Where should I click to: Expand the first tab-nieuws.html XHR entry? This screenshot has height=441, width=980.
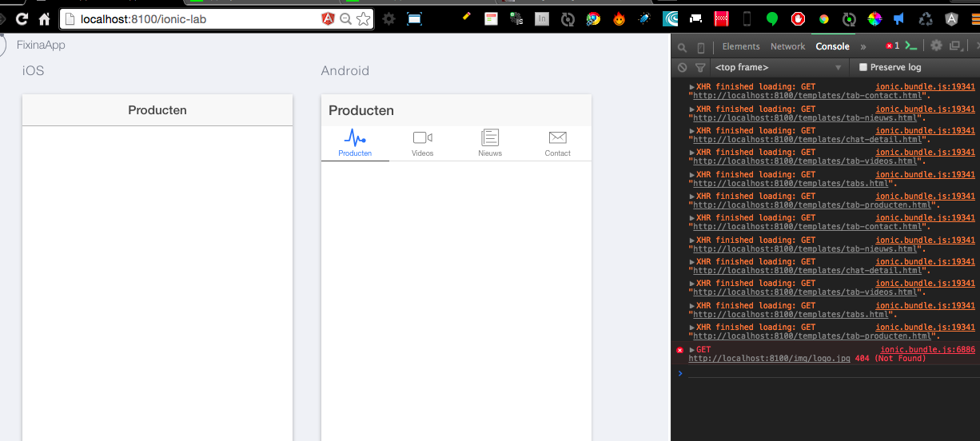[692, 109]
